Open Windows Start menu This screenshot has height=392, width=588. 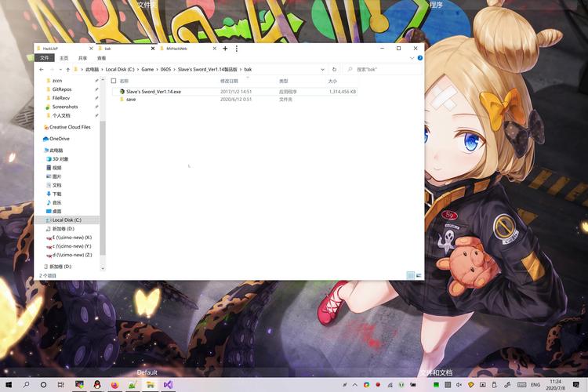coord(9,384)
